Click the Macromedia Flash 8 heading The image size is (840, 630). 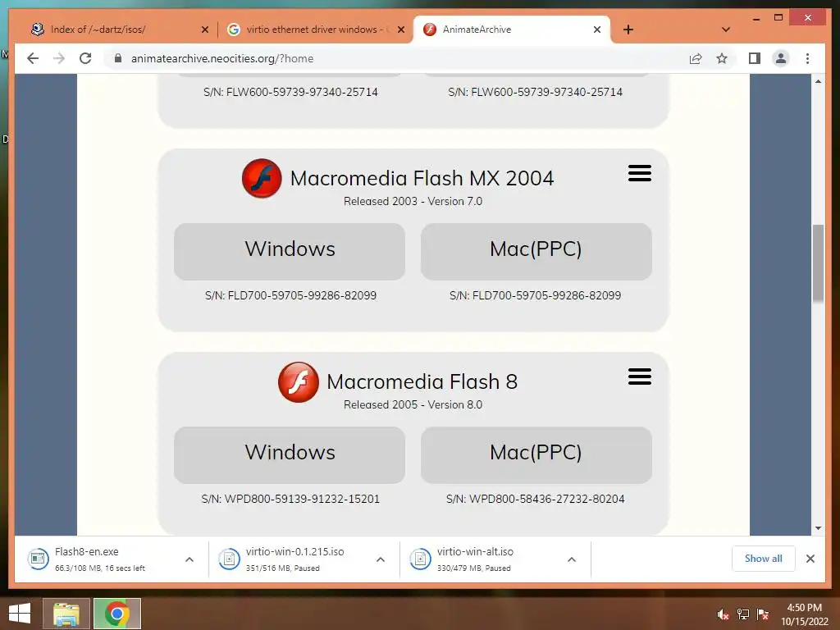click(422, 381)
